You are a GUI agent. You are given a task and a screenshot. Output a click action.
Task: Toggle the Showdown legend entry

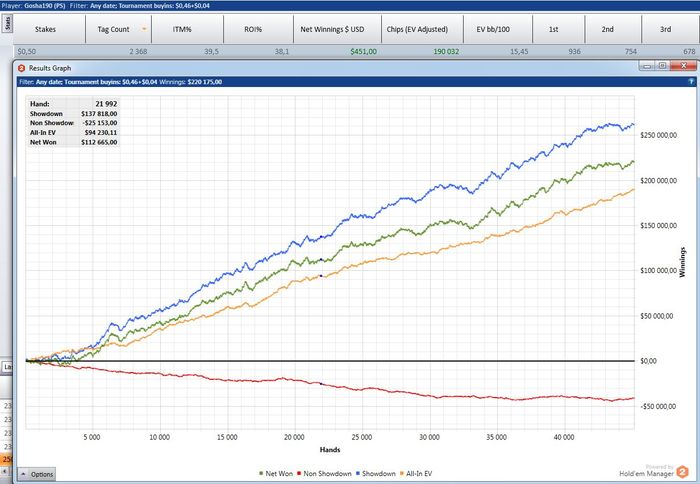(375, 474)
